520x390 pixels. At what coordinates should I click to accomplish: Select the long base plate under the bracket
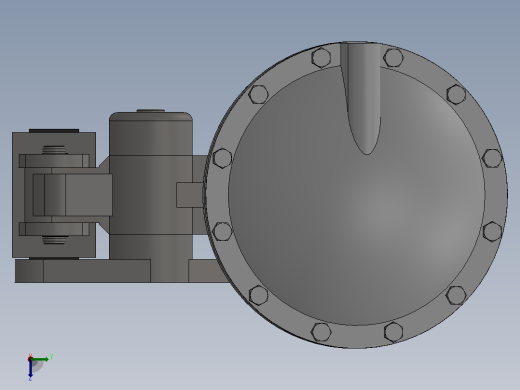83,271
